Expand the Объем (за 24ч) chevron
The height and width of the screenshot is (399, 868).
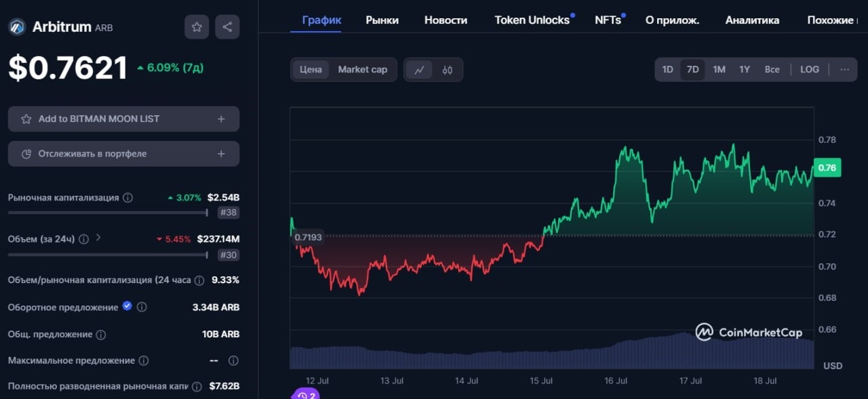[x=99, y=238]
